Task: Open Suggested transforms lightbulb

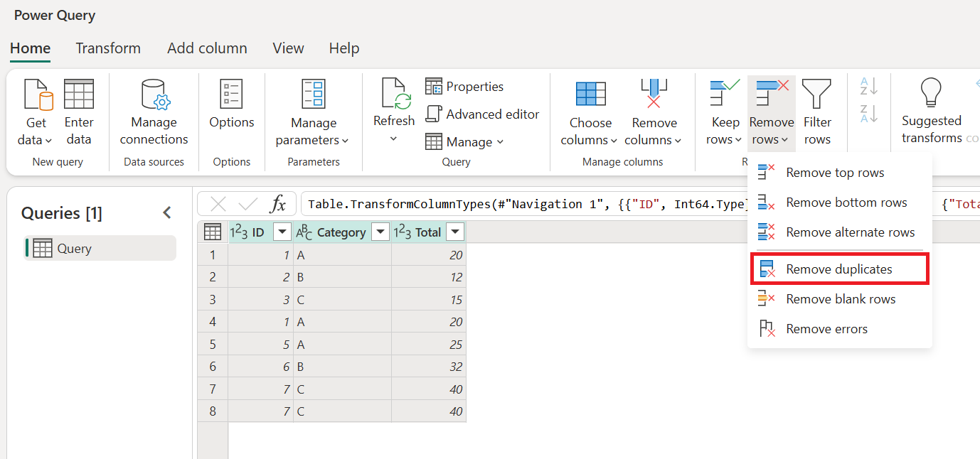Action: 930,92
